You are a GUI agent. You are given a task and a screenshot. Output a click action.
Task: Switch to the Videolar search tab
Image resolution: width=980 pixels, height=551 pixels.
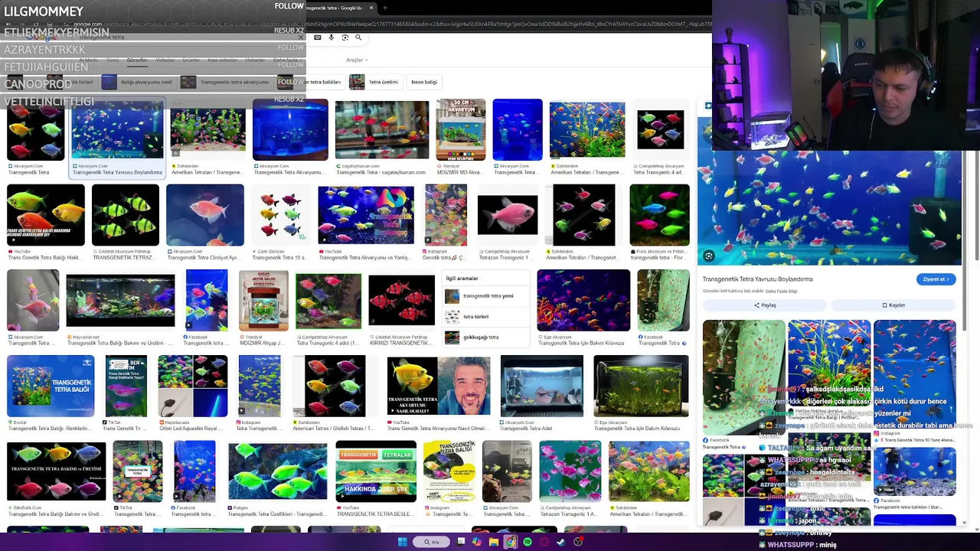[x=165, y=60]
